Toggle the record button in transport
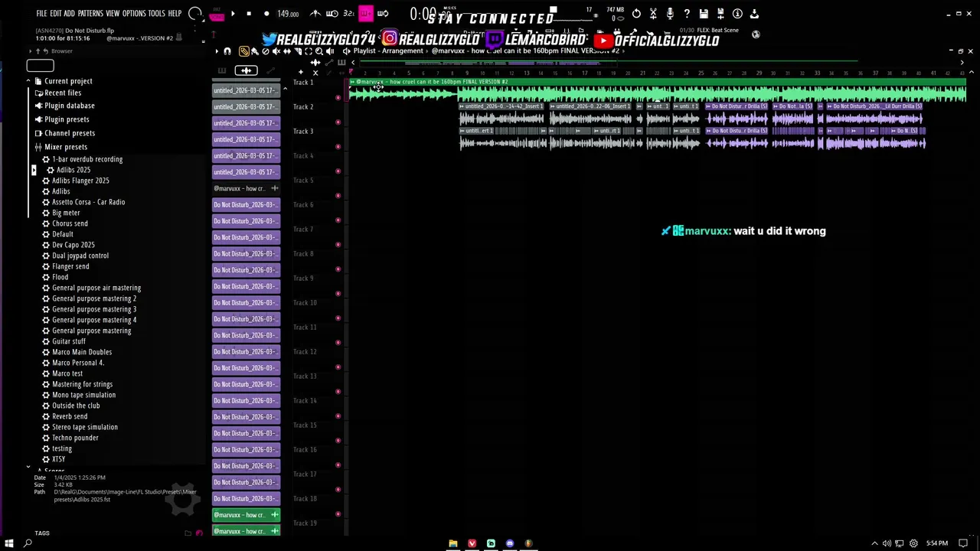980x551 pixels. [x=266, y=14]
